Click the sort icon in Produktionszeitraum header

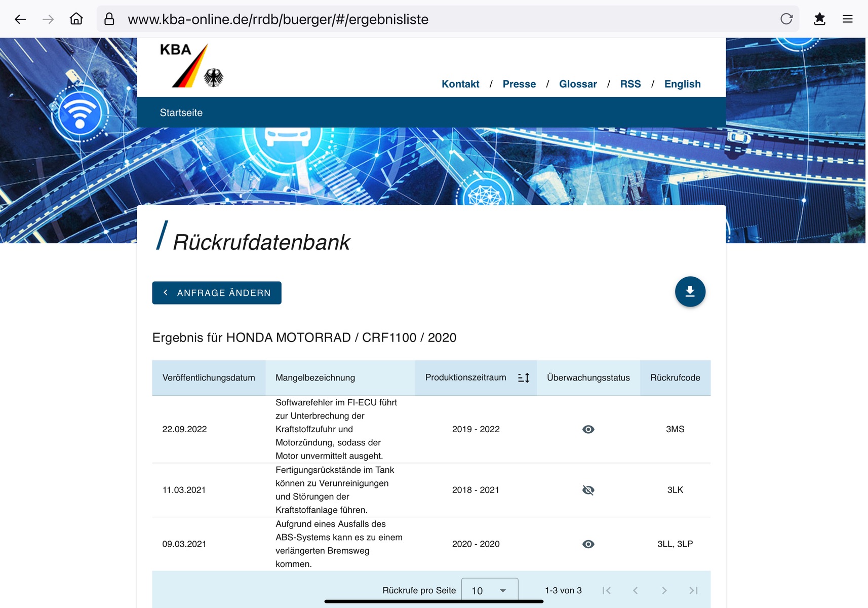[524, 378]
